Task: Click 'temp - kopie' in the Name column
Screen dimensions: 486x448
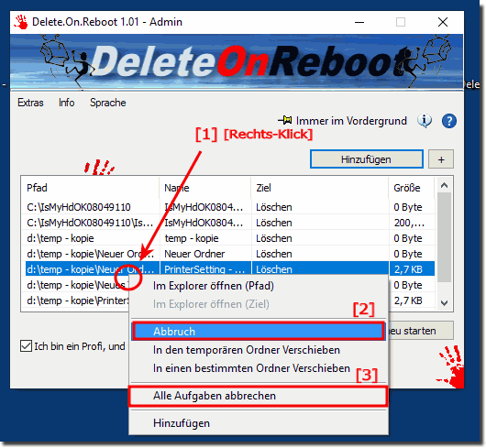Action: 192,238
